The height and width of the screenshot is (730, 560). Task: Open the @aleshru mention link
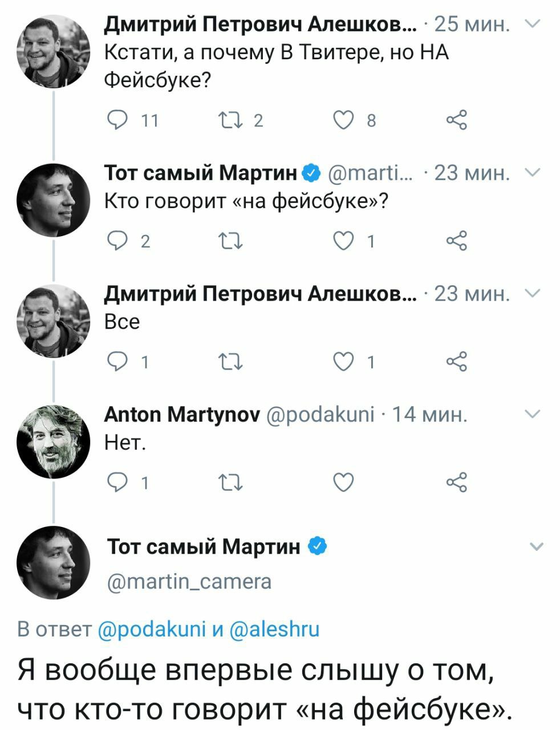tap(274, 629)
